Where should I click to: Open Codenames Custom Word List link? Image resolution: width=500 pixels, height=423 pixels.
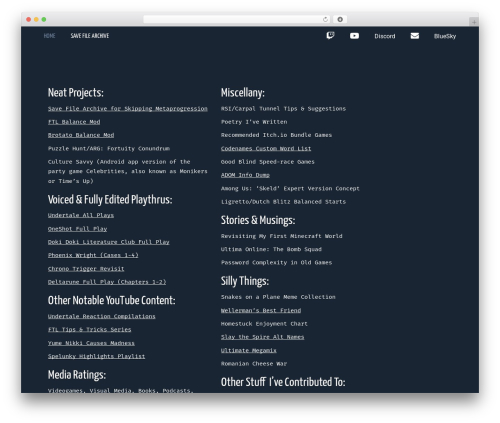click(266, 148)
